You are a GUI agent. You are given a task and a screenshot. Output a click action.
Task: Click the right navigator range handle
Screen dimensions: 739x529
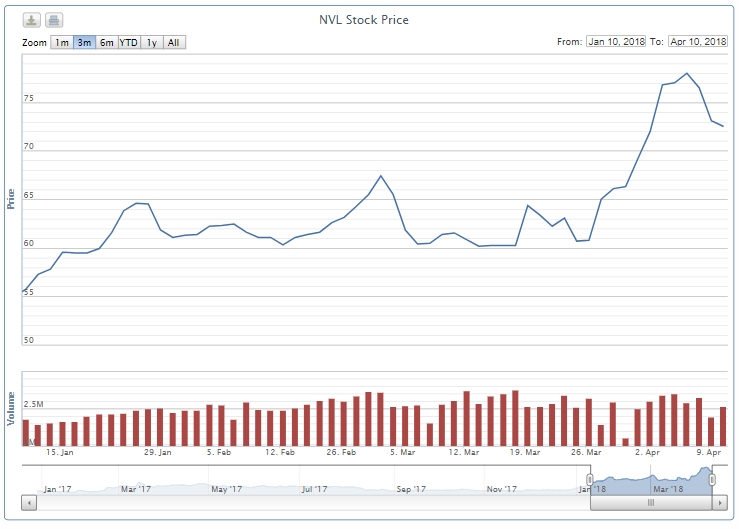(x=712, y=480)
